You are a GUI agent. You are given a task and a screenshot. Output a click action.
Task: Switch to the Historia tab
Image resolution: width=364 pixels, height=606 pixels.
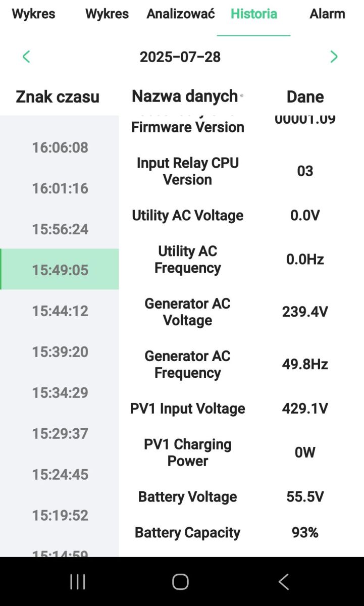point(254,14)
